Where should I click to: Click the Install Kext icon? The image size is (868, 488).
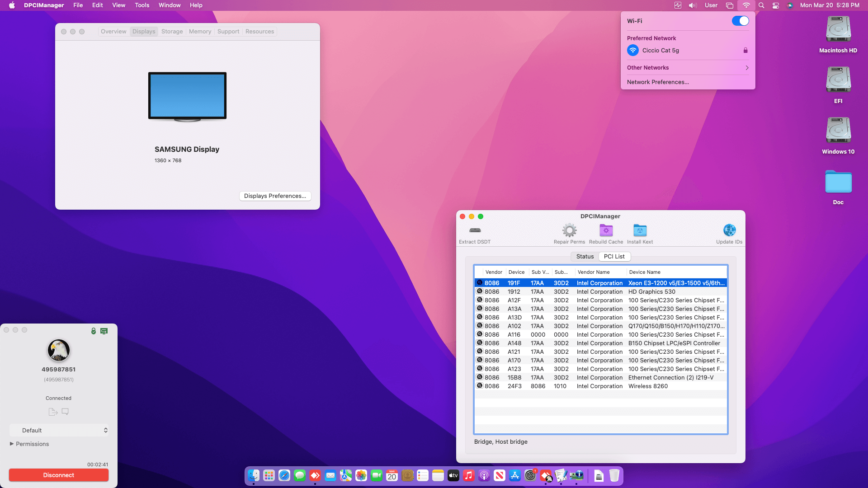click(640, 230)
